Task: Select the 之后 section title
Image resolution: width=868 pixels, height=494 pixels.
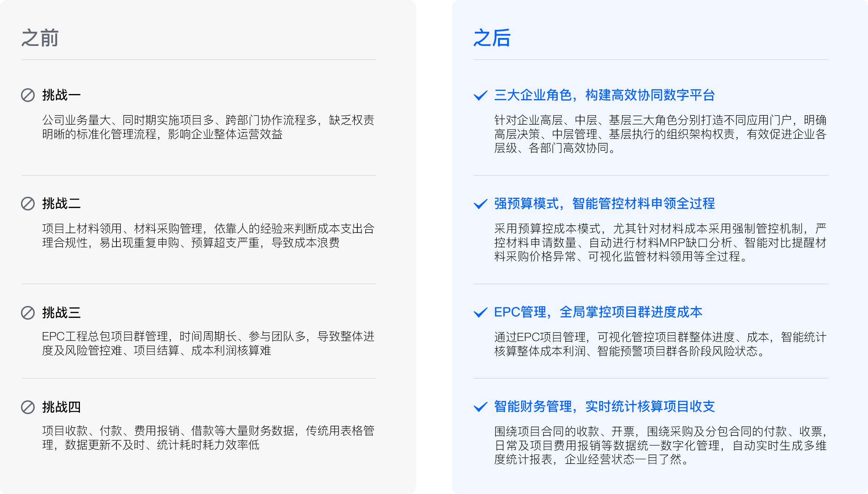Action: [492, 38]
